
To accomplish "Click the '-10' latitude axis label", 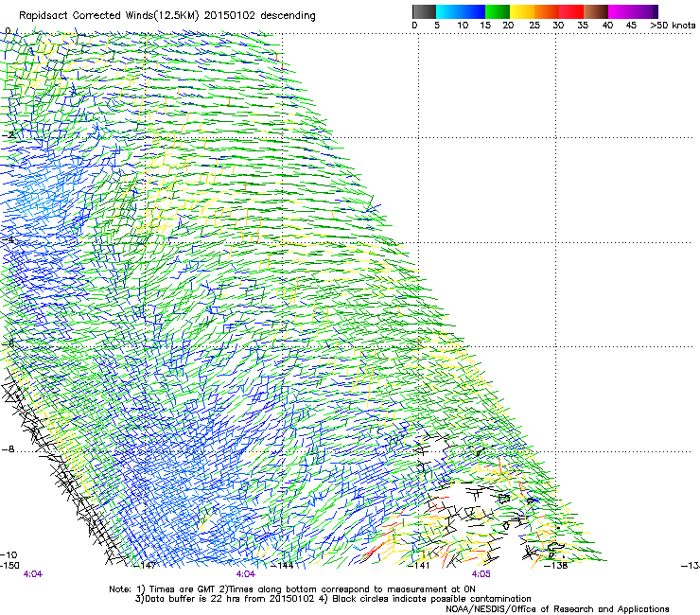I will click(x=9, y=554).
